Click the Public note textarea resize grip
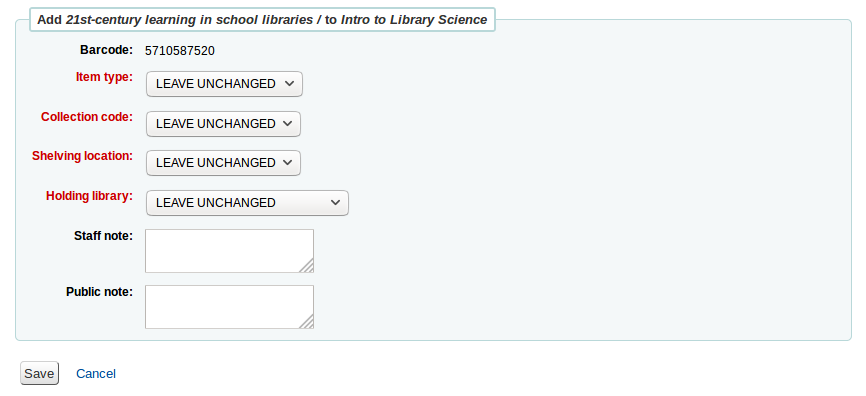This screenshot has width=866, height=396. point(307,321)
